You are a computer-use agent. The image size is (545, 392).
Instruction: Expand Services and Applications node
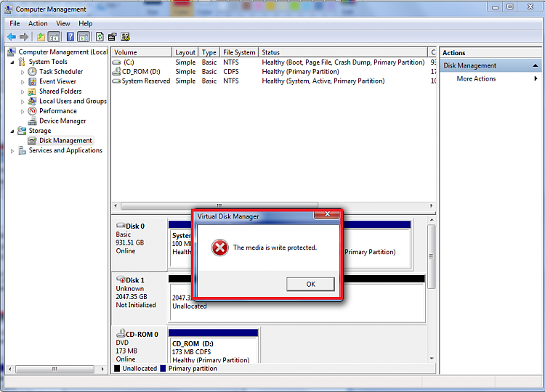tap(12, 151)
